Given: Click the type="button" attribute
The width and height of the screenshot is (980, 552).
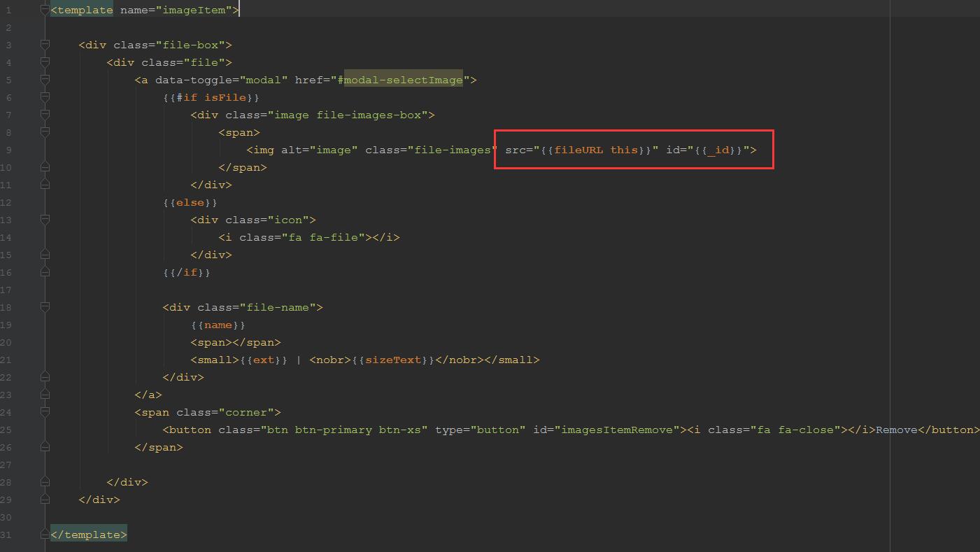Looking at the screenshot, I should [481, 430].
